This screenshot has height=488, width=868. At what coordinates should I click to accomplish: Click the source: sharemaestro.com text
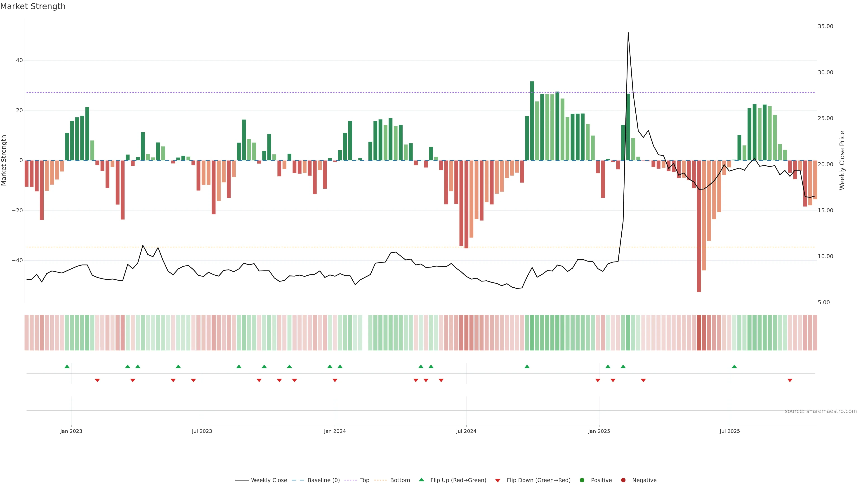click(821, 411)
